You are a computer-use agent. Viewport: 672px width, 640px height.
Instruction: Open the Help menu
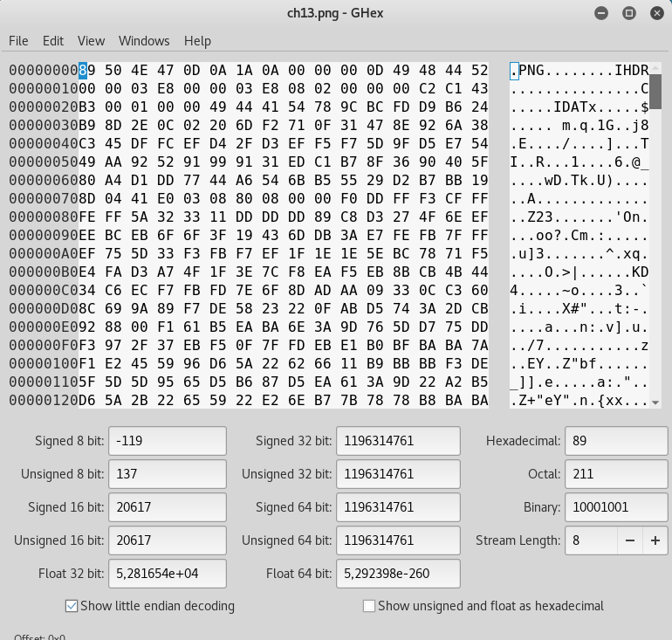point(197,41)
